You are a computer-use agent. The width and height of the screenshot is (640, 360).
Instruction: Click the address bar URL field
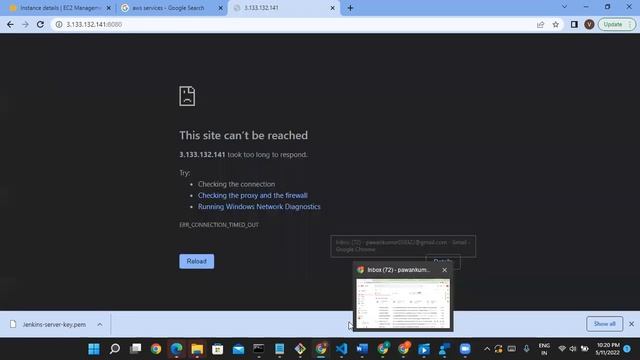[294, 24]
